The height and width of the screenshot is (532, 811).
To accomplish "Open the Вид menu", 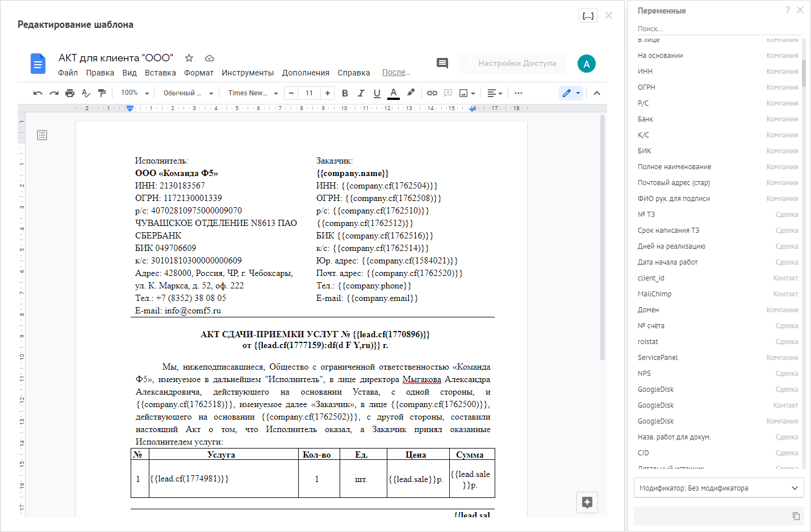I will [129, 73].
